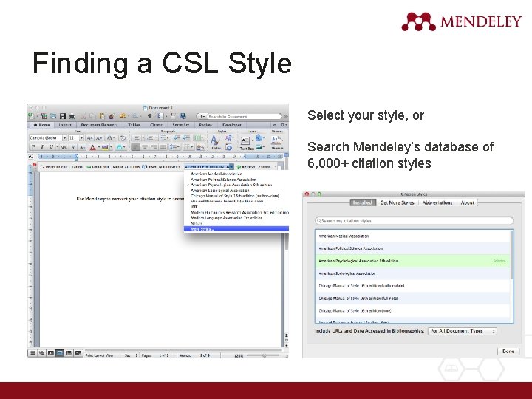Click the Word zoom slider handle
The width and height of the screenshot is (532, 399).
click(264, 355)
